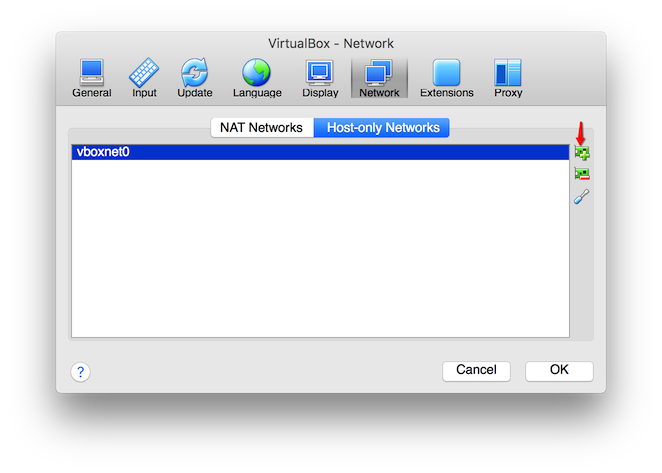Image resolution: width=662 pixels, height=473 pixels.
Task: Click the VirtualBox - Network title bar
Action: coord(331,43)
